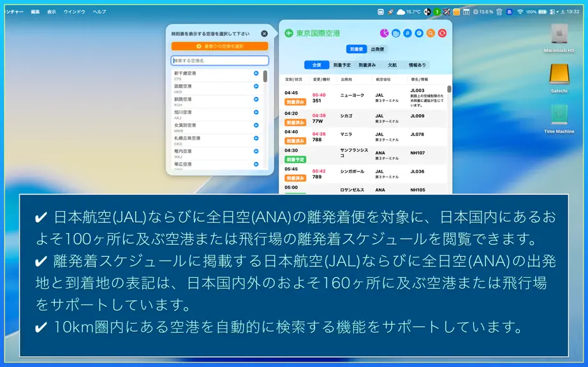
Task: Click the ニューヨーク origin cell
Action: 352,96
